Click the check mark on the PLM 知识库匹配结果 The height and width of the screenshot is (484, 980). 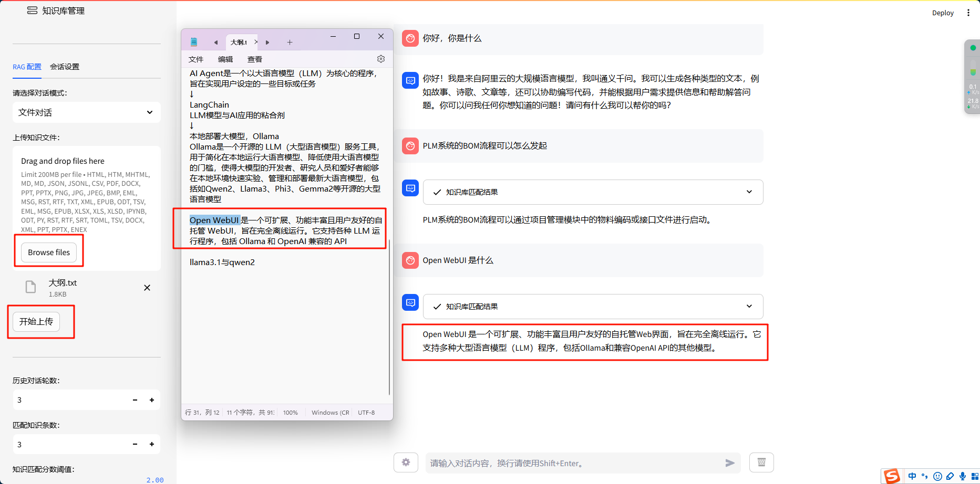[437, 192]
